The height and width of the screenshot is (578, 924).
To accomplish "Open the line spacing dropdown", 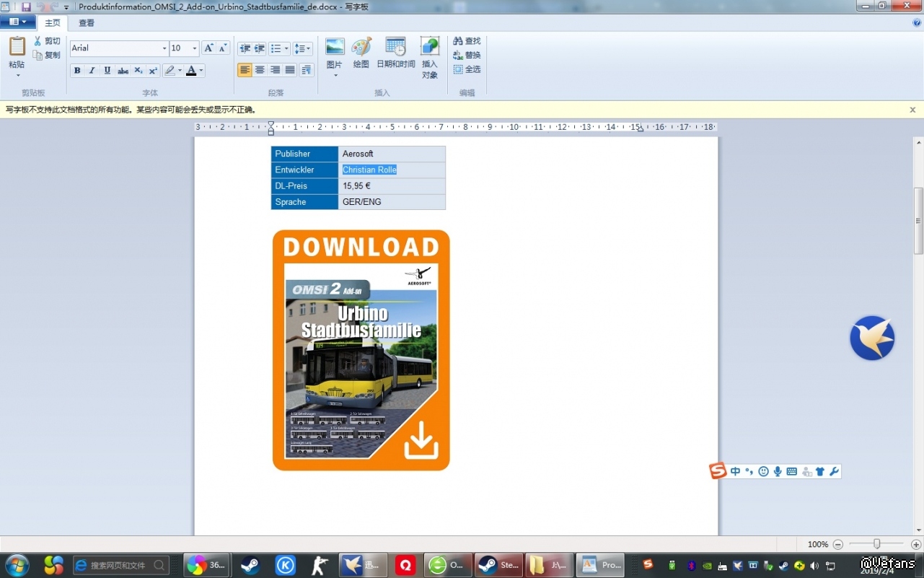I will (x=303, y=48).
